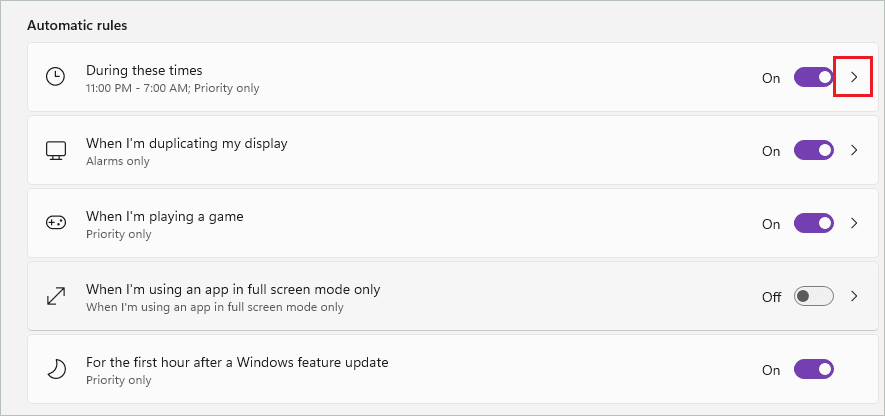Click the full screen arrows icon
The width and height of the screenshot is (885, 416).
click(56, 296)
